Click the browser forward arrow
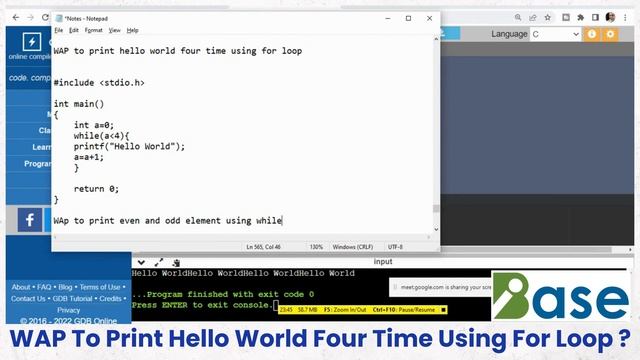 pos(31,18)
